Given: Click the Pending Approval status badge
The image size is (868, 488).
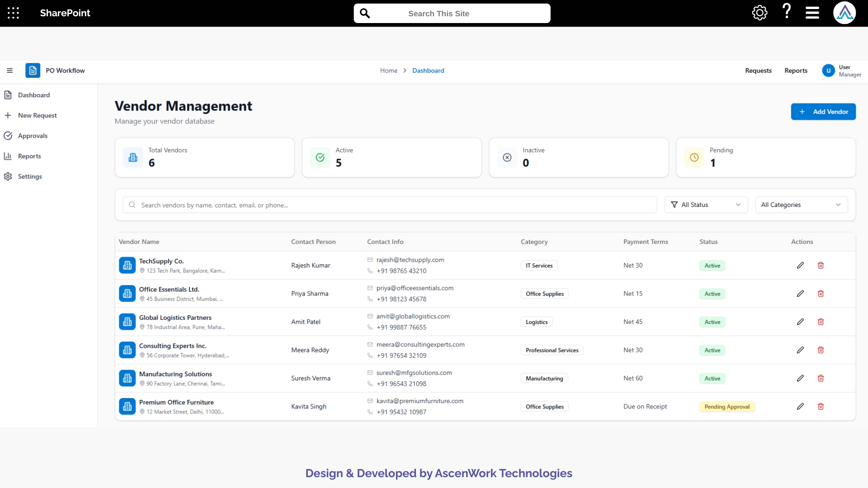Looking at the screenshot, I should pos(727,406).
